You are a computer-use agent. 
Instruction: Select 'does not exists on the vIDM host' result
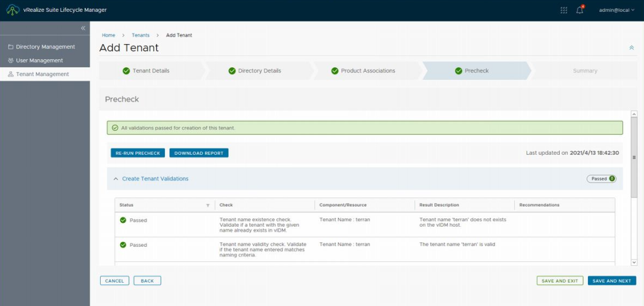point(463,222)
